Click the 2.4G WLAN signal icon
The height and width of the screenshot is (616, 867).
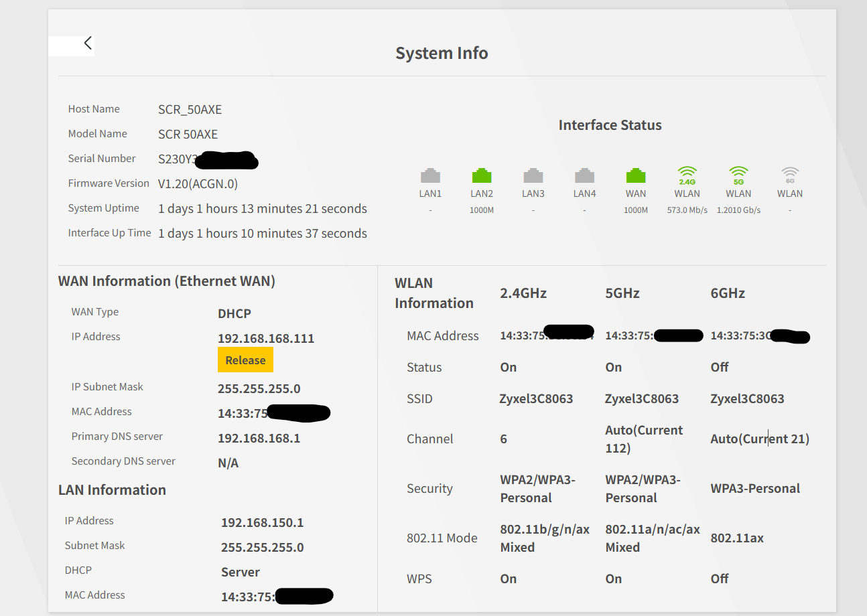coord(687,175)
